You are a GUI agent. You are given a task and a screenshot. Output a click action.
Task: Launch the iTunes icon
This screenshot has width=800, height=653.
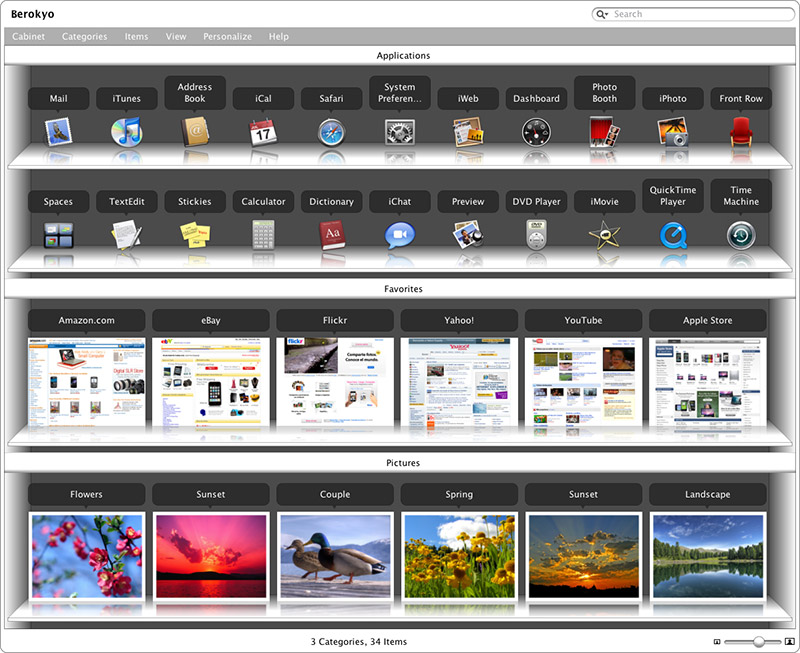[127, 132]
